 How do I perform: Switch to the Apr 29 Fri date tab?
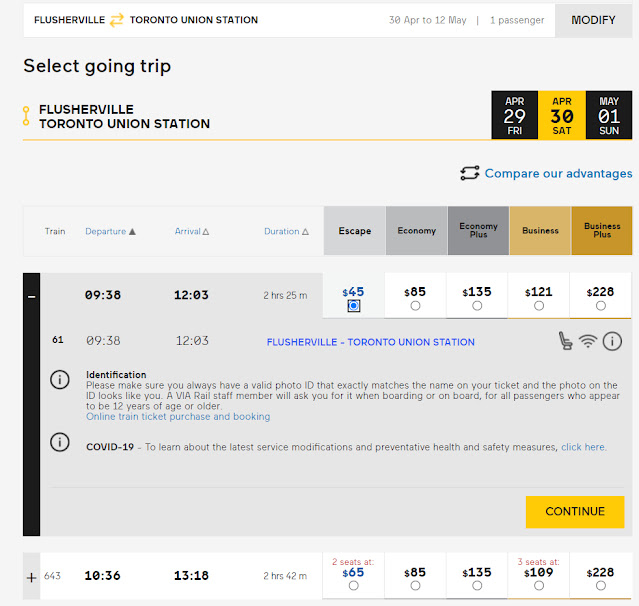click(x=514, y=116)
